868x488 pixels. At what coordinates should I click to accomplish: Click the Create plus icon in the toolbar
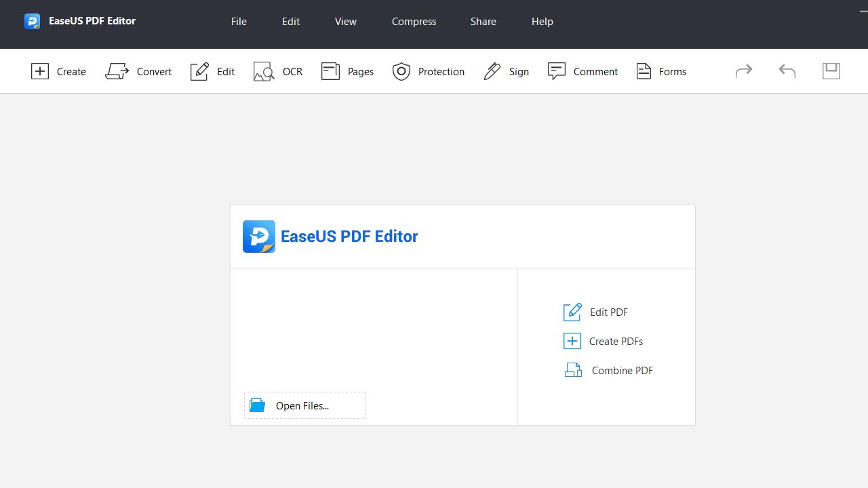(40, 71)
